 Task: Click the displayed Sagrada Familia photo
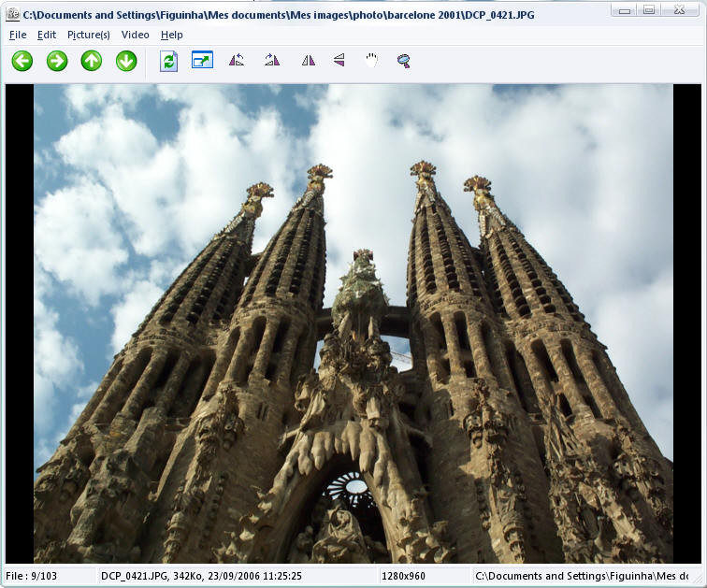point(353,323)
